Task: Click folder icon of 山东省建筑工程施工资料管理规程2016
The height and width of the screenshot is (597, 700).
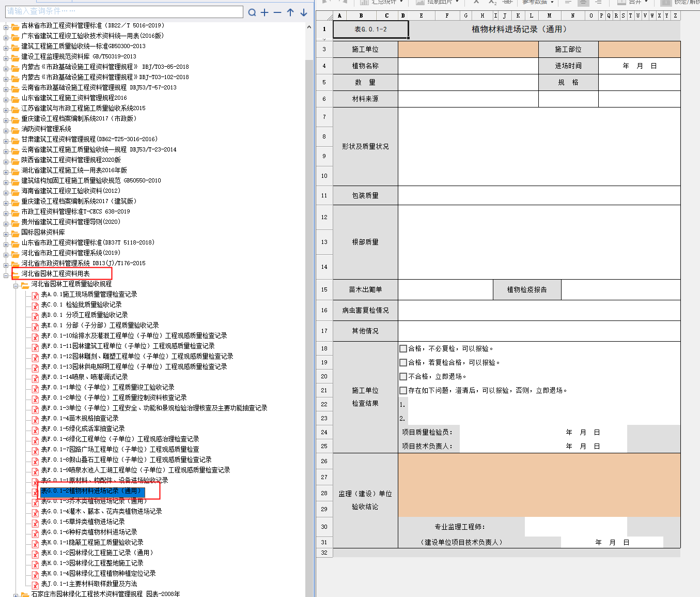Action: [x=15, y=99]
